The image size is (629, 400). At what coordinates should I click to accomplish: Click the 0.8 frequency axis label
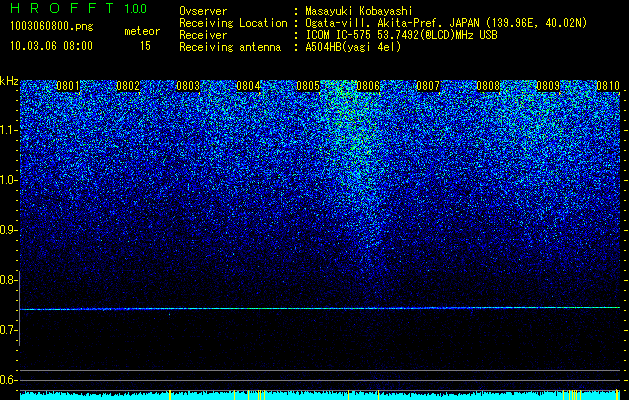click(8, 280)
